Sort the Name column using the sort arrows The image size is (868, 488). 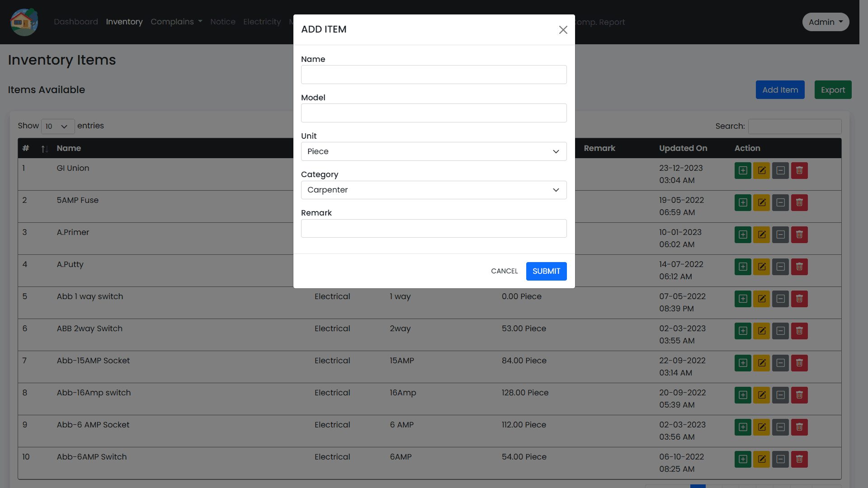44,149
